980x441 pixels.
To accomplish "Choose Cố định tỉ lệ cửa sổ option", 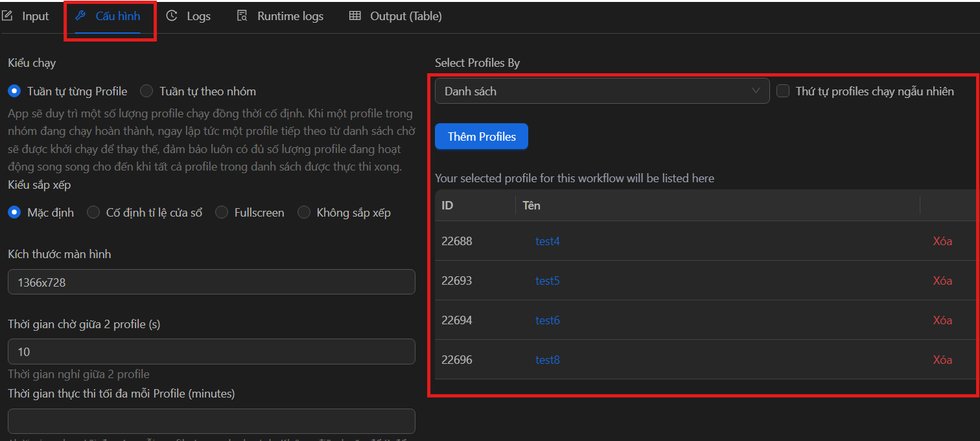I will tap(93, 213).
